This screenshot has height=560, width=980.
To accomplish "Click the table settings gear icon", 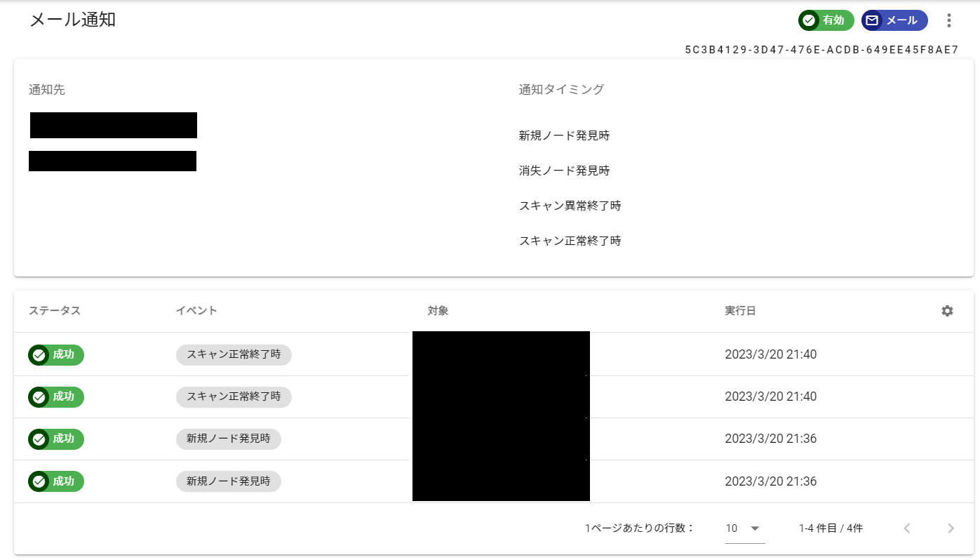I will click(947, 311).
